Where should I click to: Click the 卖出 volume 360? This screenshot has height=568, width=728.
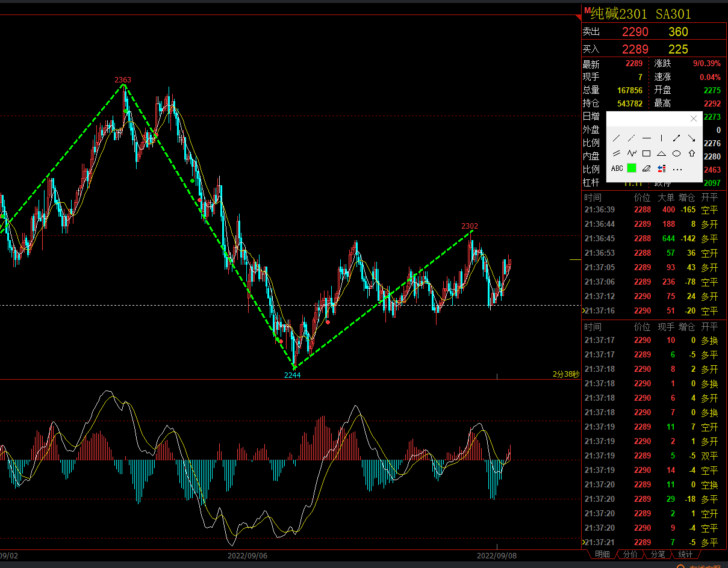point(678,32)
